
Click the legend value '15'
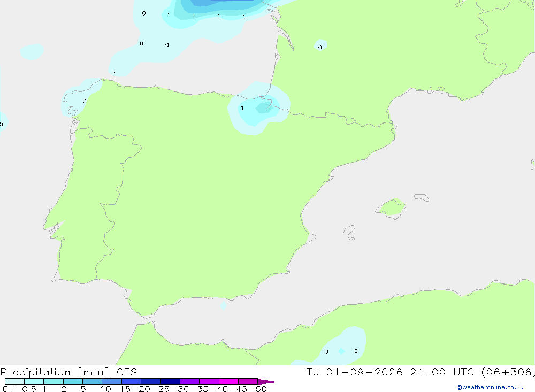point(125,389)
